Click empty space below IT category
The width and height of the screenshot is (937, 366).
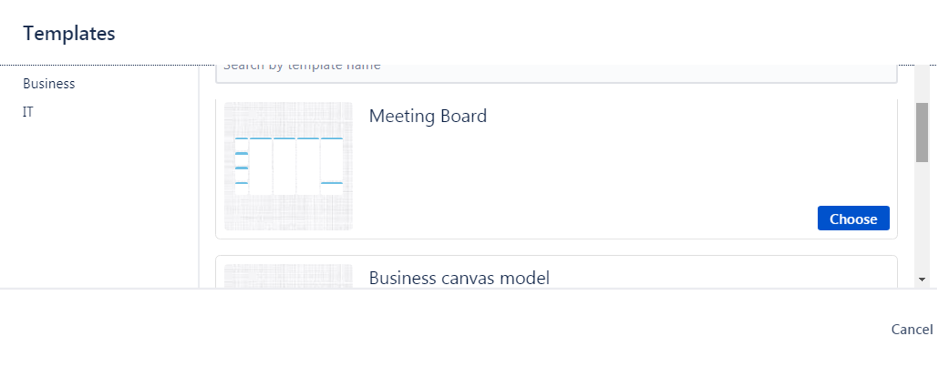click(x=99, y=203)
